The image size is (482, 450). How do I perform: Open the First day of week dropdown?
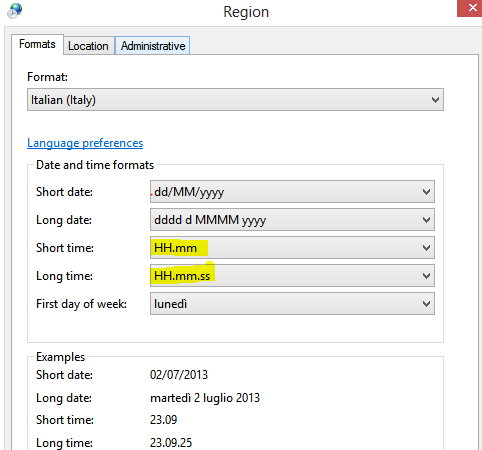292,304
